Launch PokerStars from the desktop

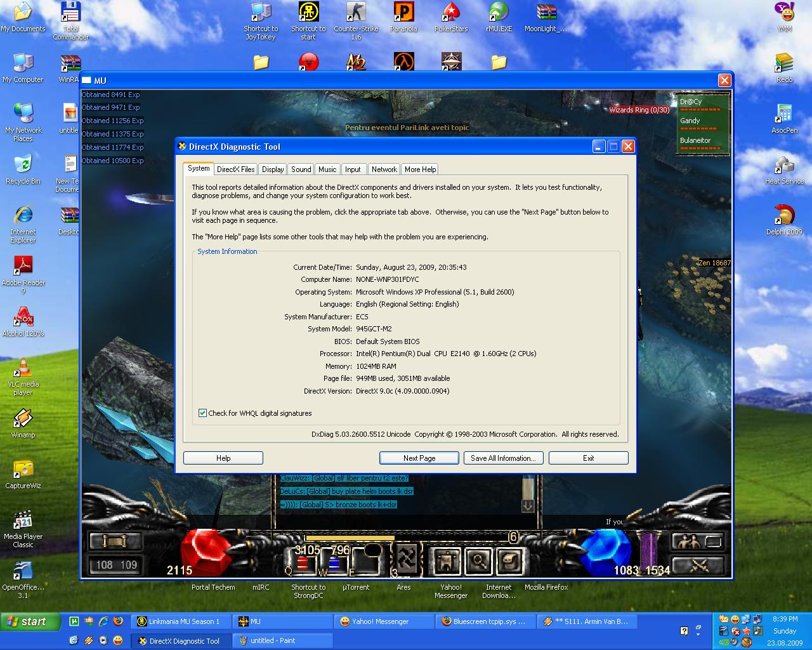point(451,17)
